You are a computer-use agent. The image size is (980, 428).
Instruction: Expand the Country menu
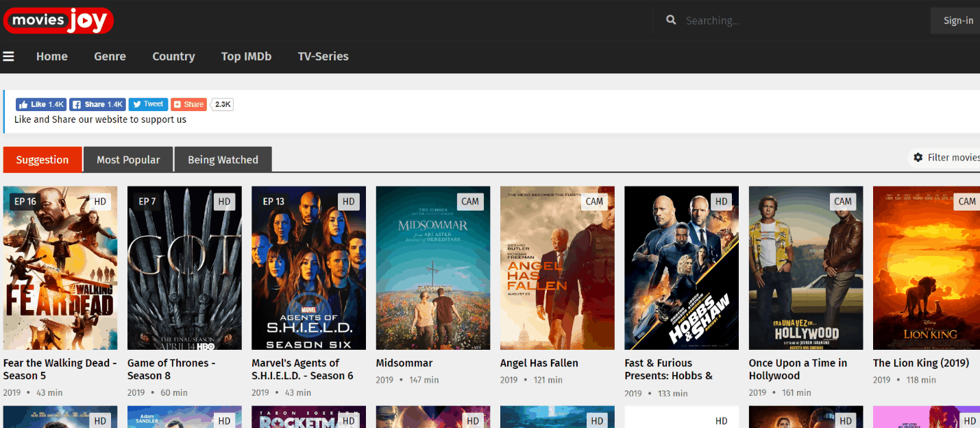pos(173,56)
